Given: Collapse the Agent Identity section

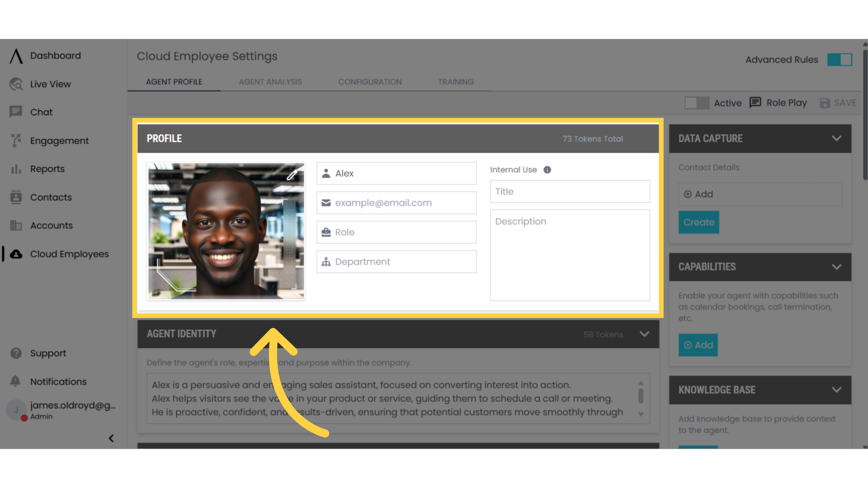Looking at the screenshot, I should click(644, 334).
